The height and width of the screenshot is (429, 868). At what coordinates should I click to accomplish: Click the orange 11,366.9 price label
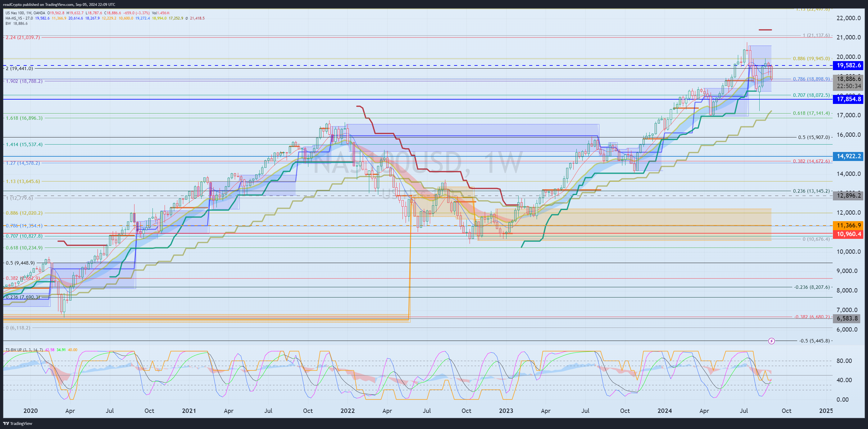848,226
